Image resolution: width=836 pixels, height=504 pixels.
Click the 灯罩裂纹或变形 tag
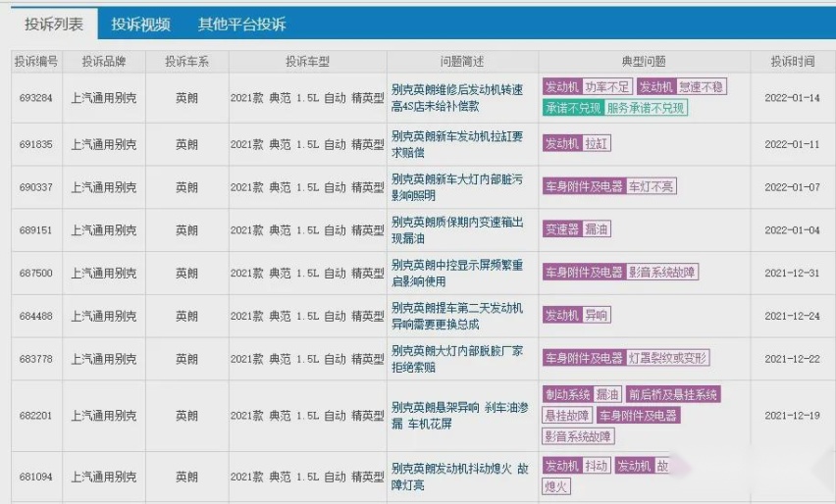tap(667, 358)
